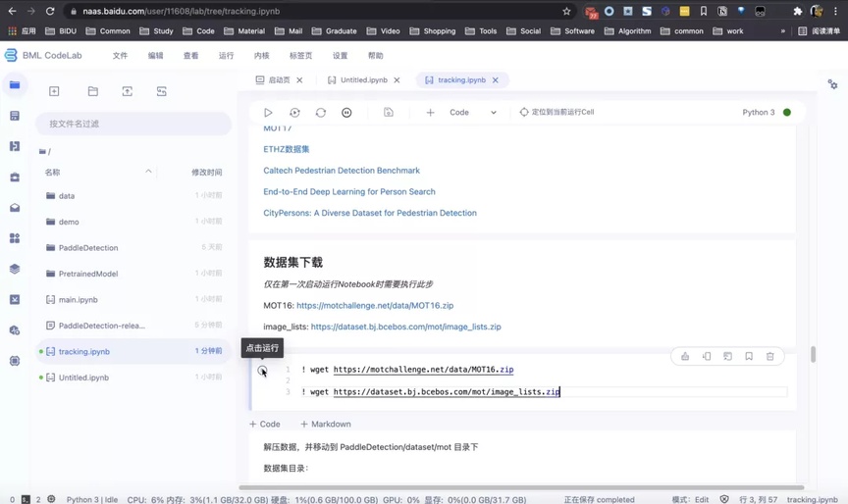The width and height of the screenshot is (848, 504).
Task: Open the 编辑 menu
Action: [x=156, y=55]
